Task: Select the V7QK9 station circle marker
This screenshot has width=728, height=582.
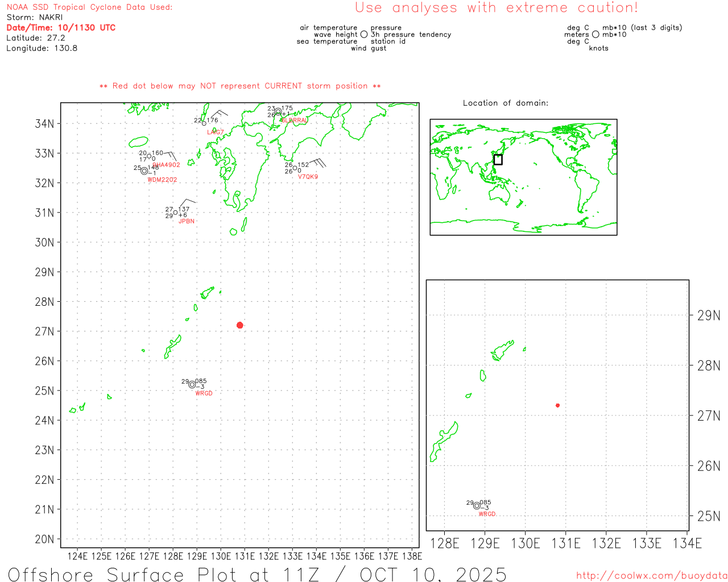Action: 295,168
